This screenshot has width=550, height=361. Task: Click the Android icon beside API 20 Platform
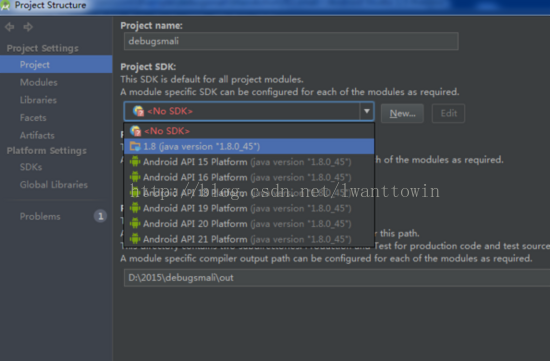pos(135,223)
